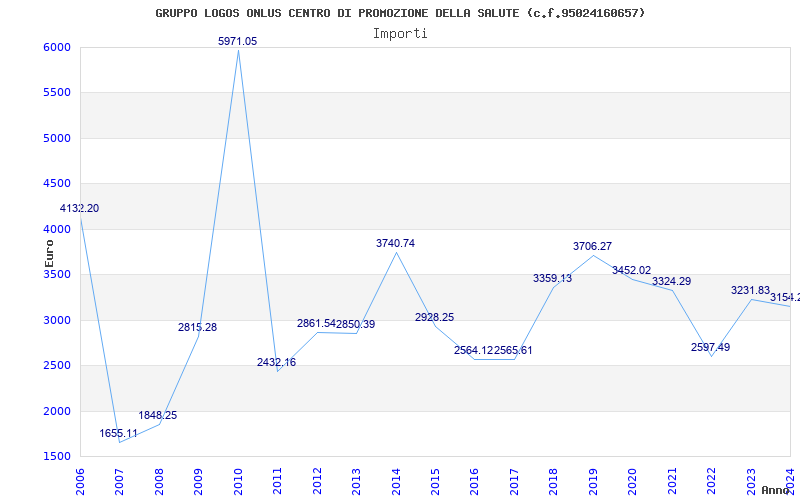Click the 2008 year label
The height and width of the screenshot is (500, 800).
click(159, 482)
